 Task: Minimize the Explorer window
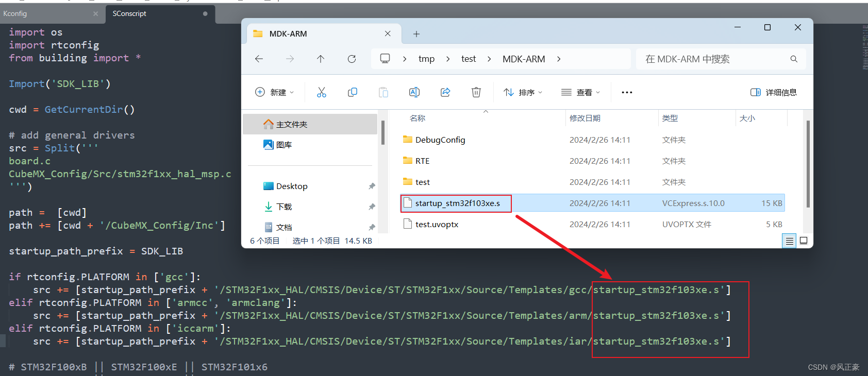click(738, 27)
